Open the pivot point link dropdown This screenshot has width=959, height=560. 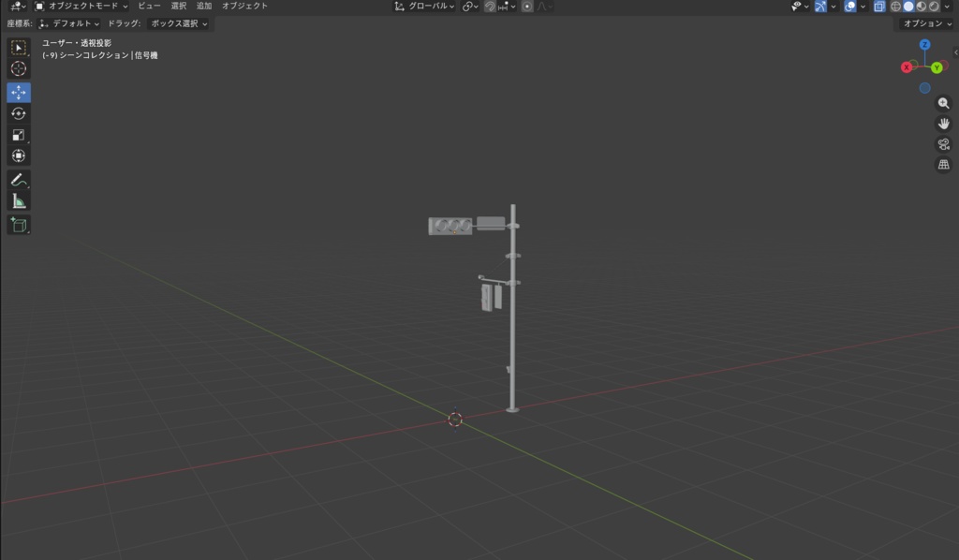470,7
